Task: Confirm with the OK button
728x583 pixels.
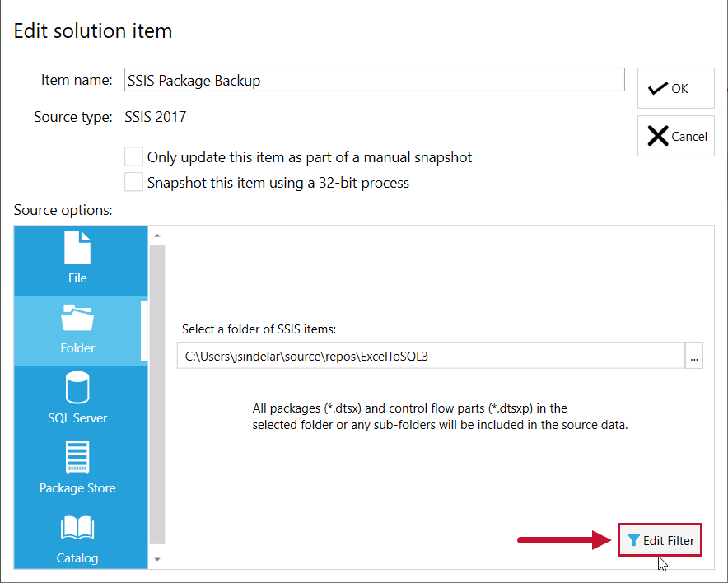Action: [x=675, y=88]
